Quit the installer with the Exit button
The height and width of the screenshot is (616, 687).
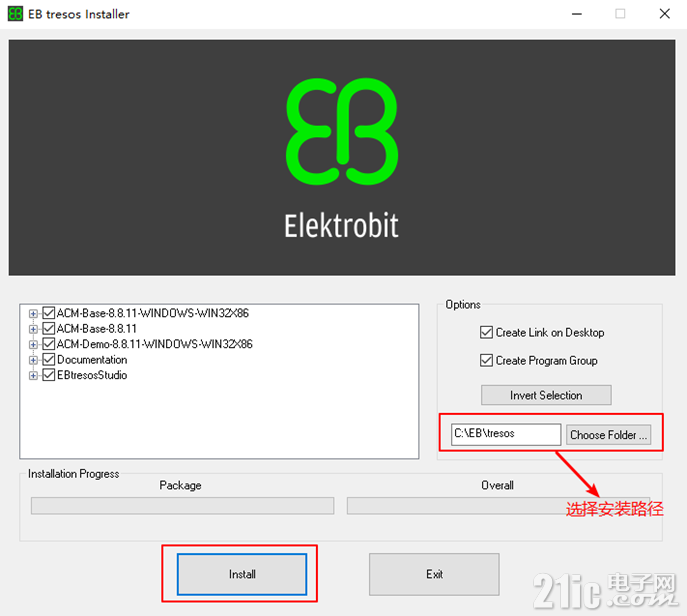[x=434, y=574]
